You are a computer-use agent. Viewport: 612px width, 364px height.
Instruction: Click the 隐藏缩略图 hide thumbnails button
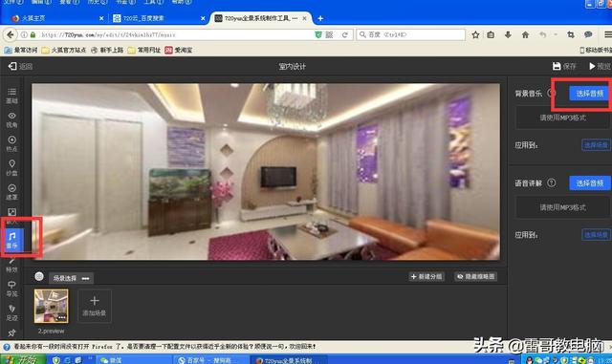476,277
